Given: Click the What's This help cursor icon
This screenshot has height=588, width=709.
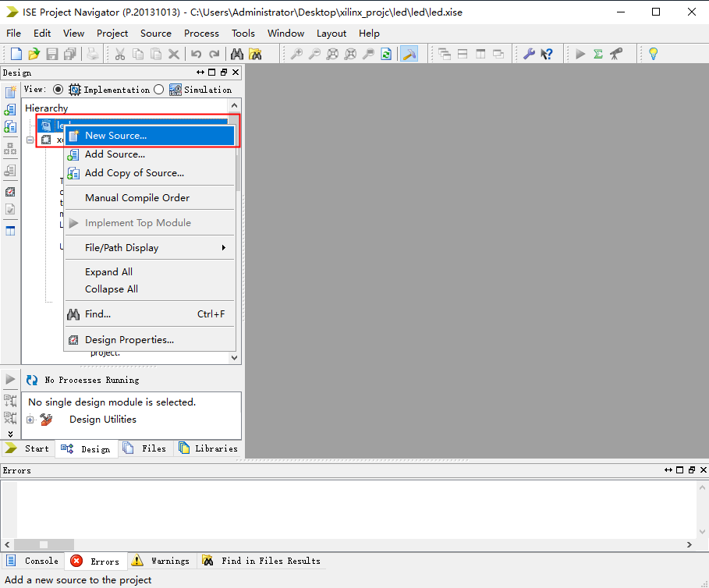Looking at the screenshot, I should 547,54.
